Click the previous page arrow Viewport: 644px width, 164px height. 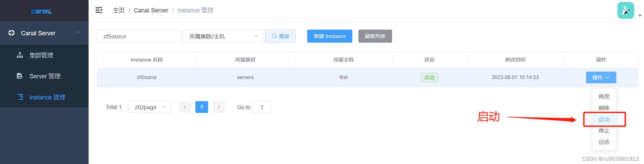point(185,107)
